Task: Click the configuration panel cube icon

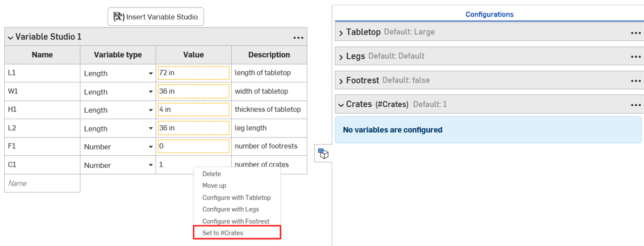Action: [323, 154]
